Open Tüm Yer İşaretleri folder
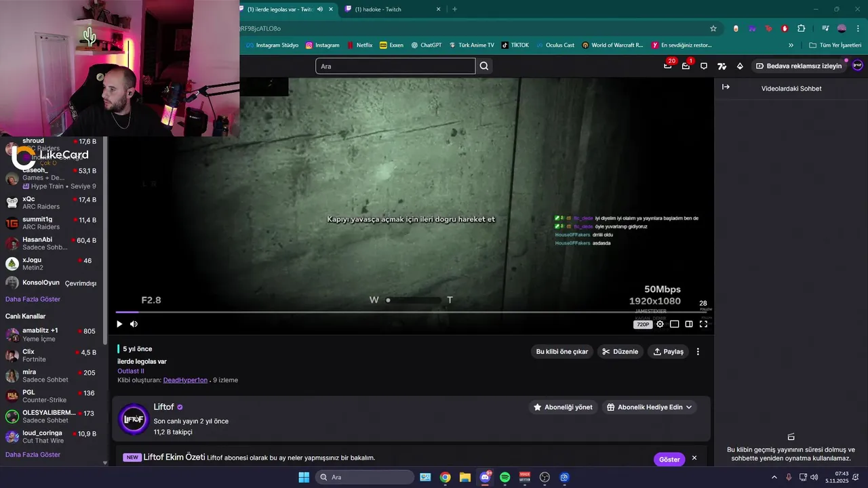 (x=835, y=45)
